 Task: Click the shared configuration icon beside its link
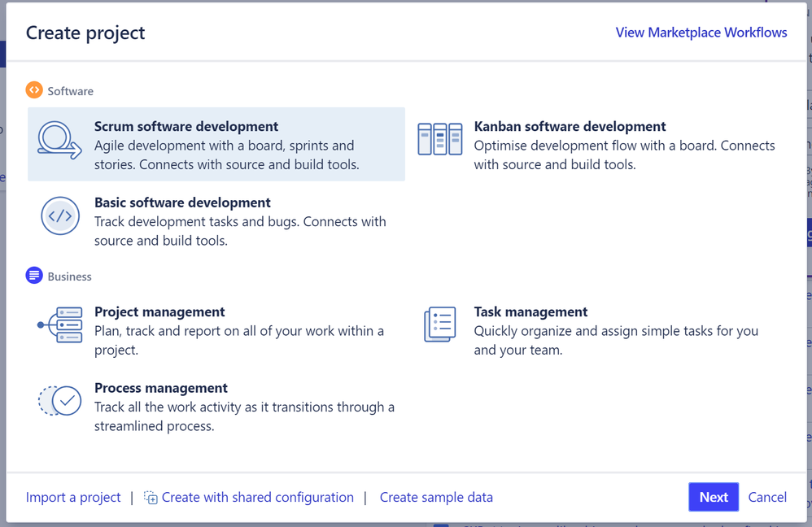tap(151, 496)
